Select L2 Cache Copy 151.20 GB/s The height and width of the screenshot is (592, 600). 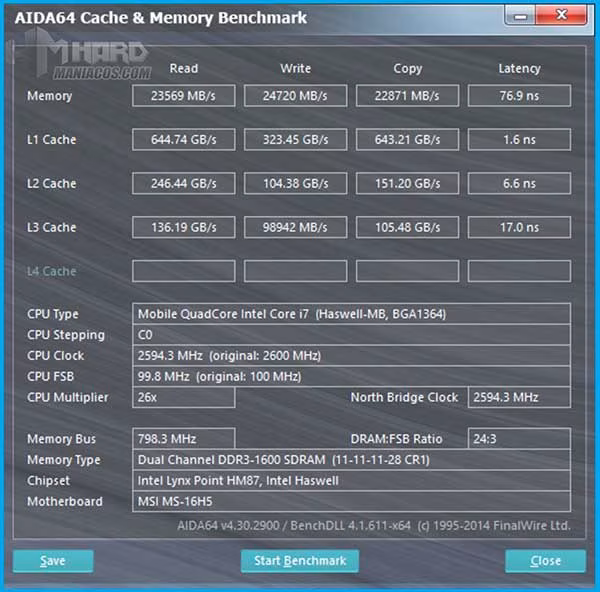click(x=408, y=184)
